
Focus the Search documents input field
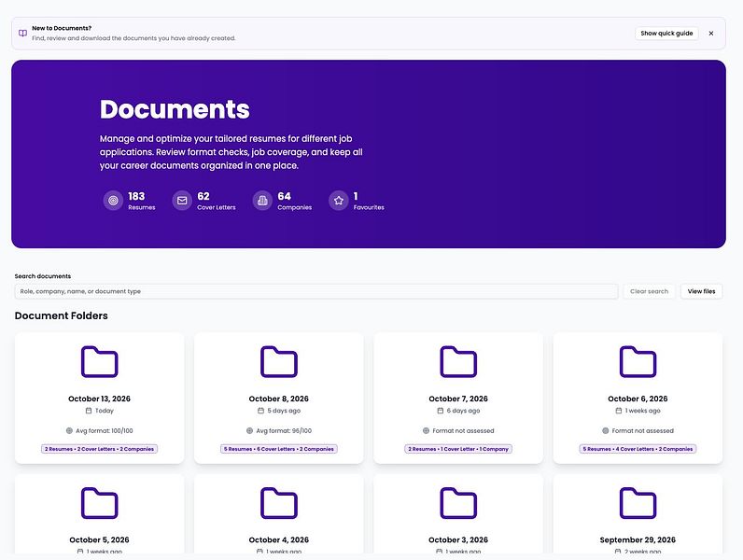point(316,291)
